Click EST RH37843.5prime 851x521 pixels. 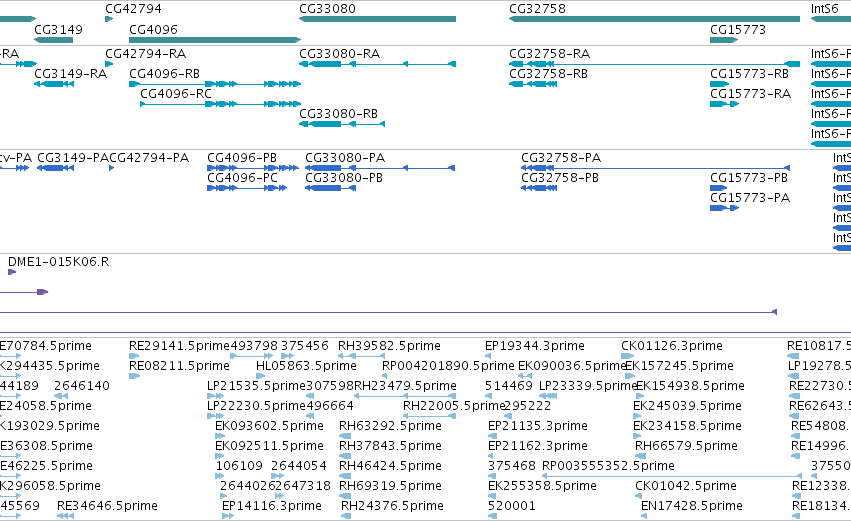390,446
